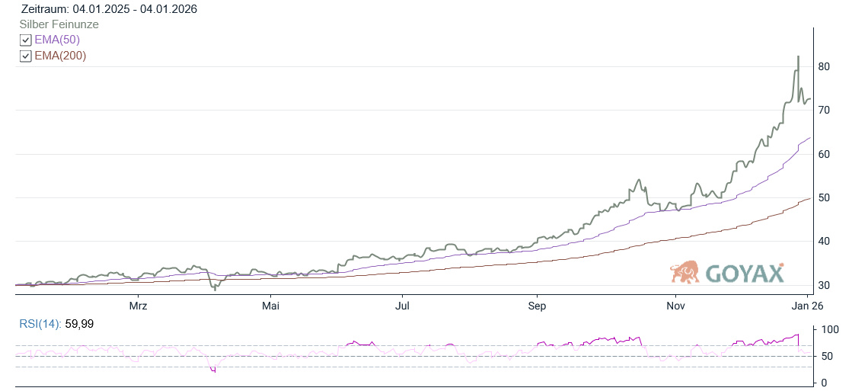Click the RSI value 59,99
This screenshot has height=391, width=868.
[78, 325]
